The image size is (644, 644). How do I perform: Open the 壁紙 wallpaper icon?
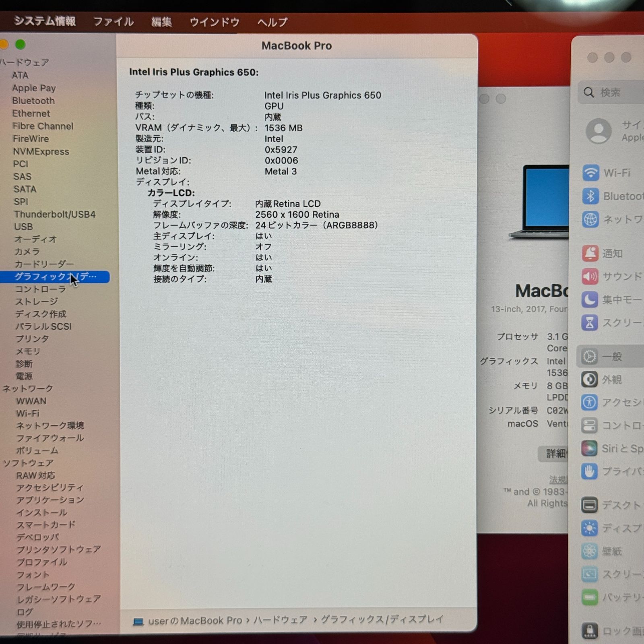(590, 551)
